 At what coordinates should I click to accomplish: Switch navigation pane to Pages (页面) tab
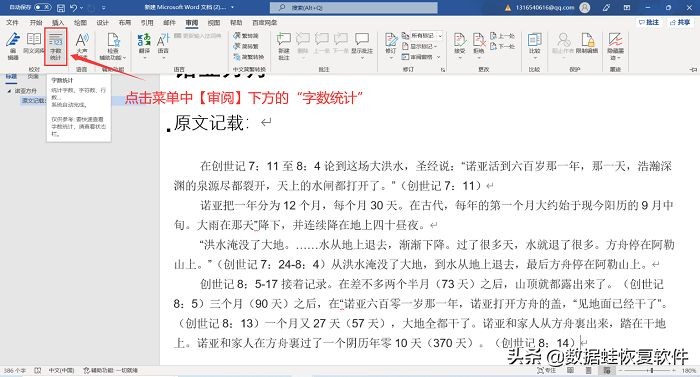(x=33, y=77)
